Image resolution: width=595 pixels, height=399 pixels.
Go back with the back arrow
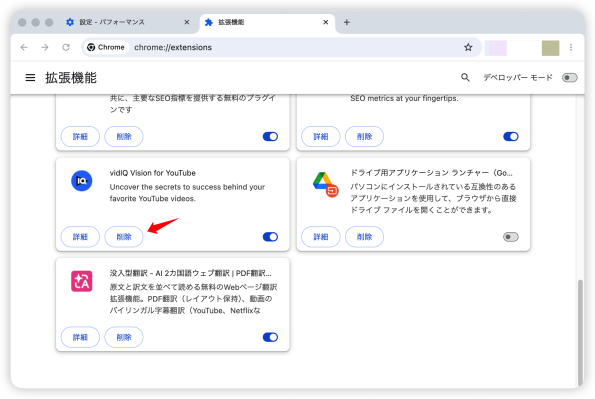pos(24,47)
